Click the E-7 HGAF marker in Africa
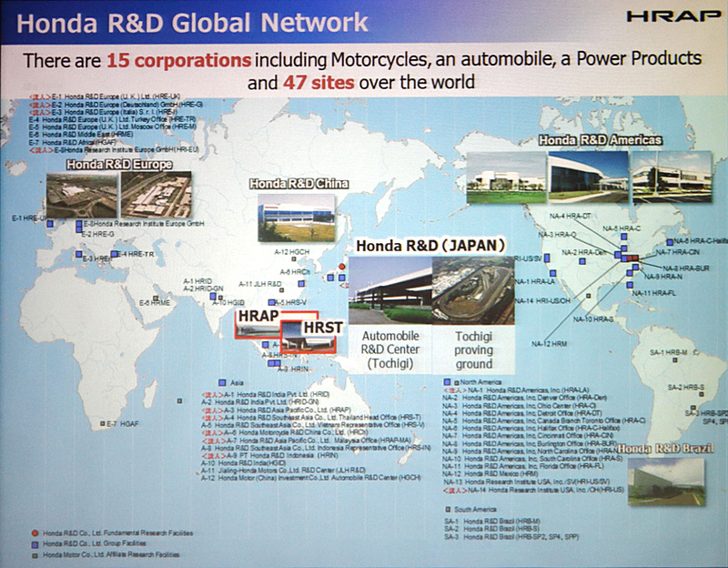728x568 pixels. 103,423
